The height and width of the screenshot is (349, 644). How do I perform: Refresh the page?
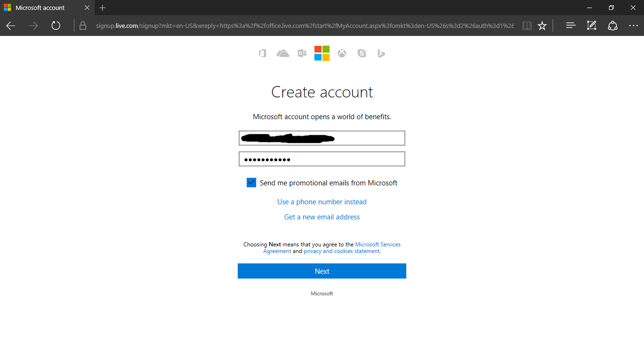[x=56, y=26]
